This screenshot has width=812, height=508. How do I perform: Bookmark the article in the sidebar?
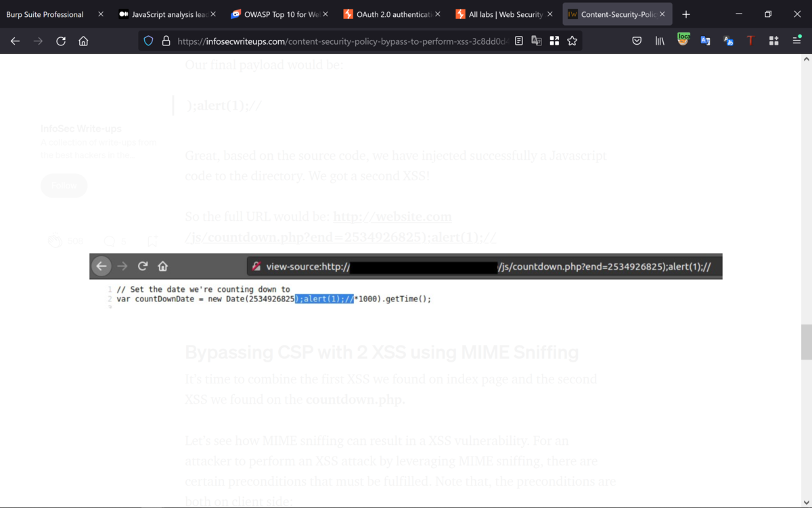(x=152, y=240)
